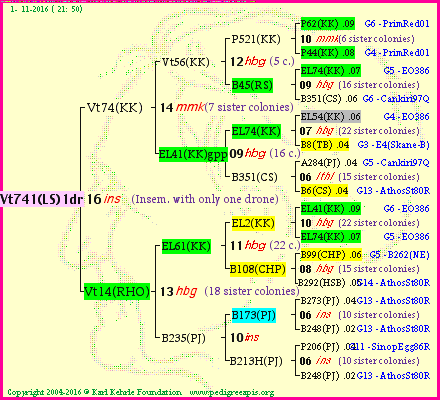Follow the G3 - E4(Skane-B) link
The width and height of the screenshot is (440, 400).
[x=394, y=145]
